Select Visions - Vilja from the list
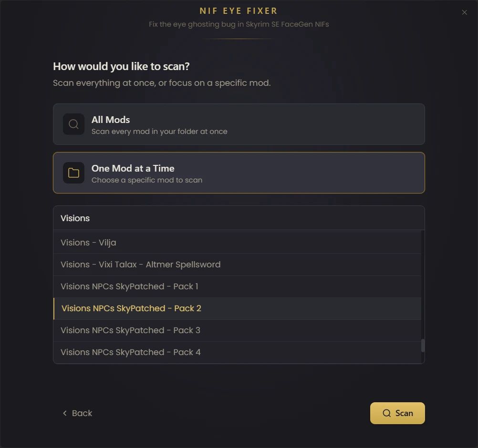The image size is (478, 448). pyautogui.click(x=88, y=243)
